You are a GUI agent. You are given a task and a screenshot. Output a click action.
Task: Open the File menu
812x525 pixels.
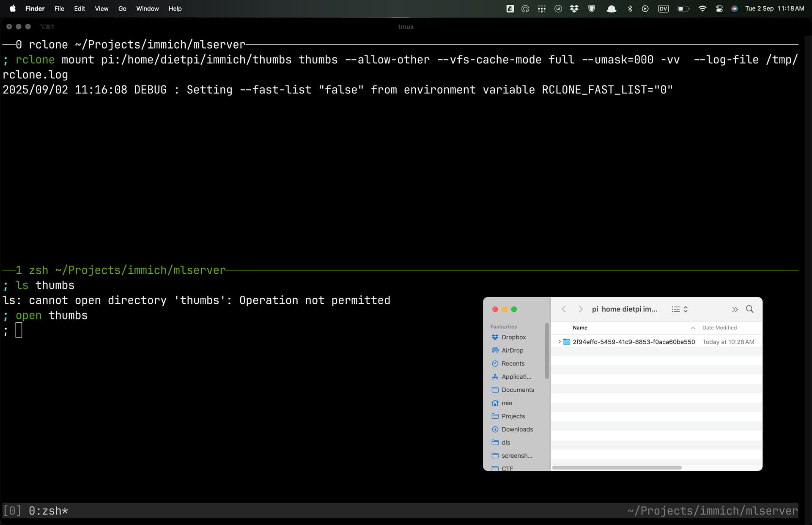(x=59, y=8)
